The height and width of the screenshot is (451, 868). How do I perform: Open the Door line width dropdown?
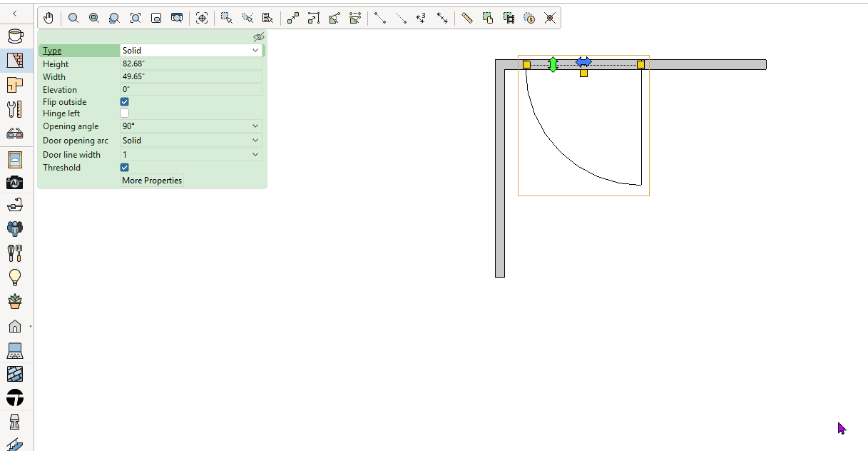point(191,155)
